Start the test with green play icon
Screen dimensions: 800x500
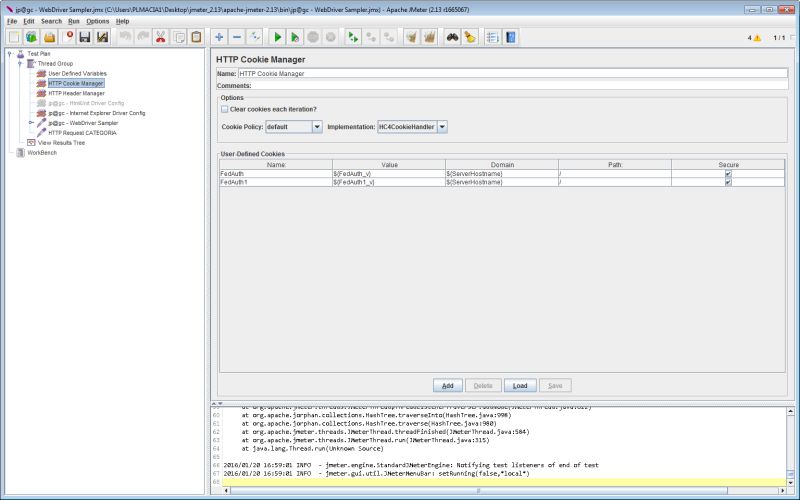(278, 37)
